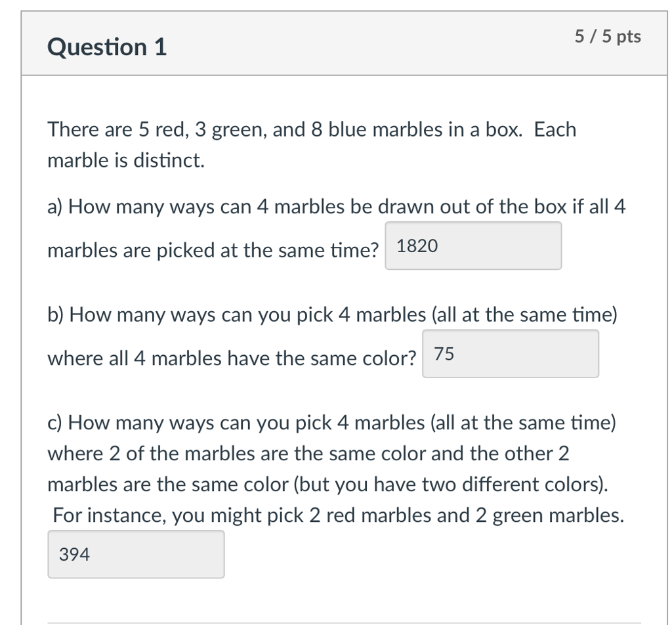Click the sentence mentioning 2 red marbles
This screenshot has width=672, height=625.
[335, 515]
